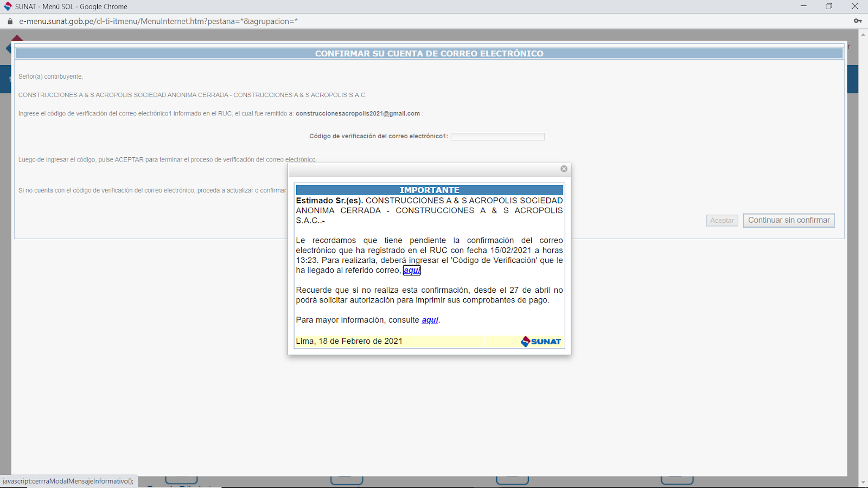Click the scrollbar up arrow

(x=863, y=34)
